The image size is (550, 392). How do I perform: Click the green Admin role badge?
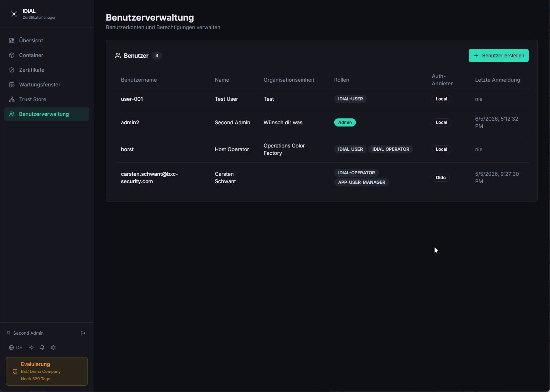click(345, 122)
